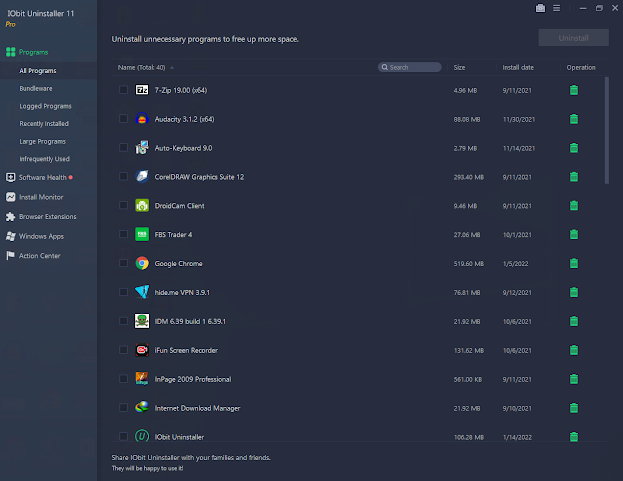Click the trash icon for CorelDRAW Graphics Suite 12
This screenshot has width=623, height=481.
[574, 177]
